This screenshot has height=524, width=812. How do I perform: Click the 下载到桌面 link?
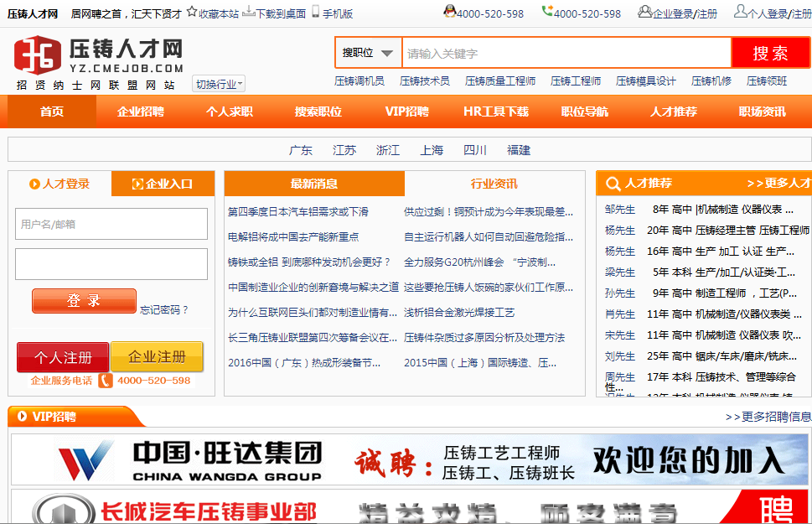click(281, 13)
